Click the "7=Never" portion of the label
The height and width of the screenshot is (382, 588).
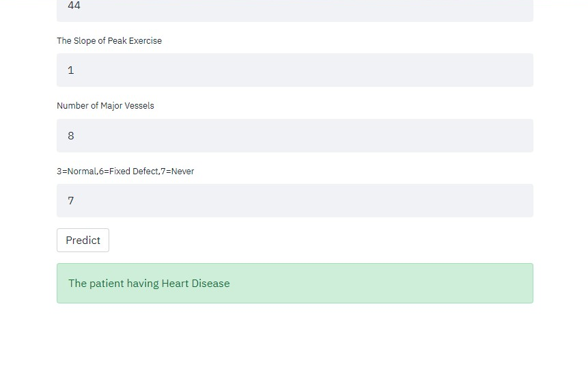(x=178, y=172)
